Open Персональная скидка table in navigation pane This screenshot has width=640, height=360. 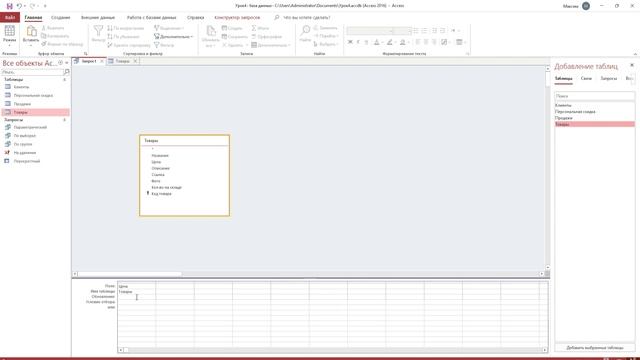pyautogui.click(x=33, y=96)
